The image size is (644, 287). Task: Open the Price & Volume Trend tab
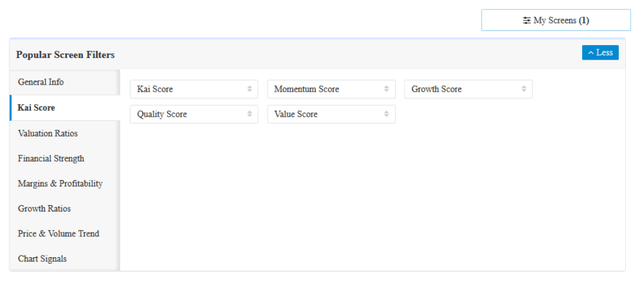[58, 234]
